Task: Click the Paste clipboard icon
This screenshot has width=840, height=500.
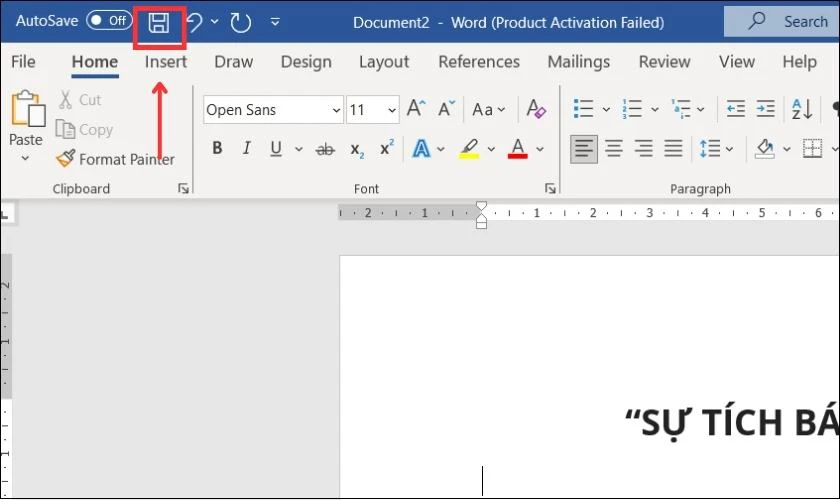Action: [27, 109]
